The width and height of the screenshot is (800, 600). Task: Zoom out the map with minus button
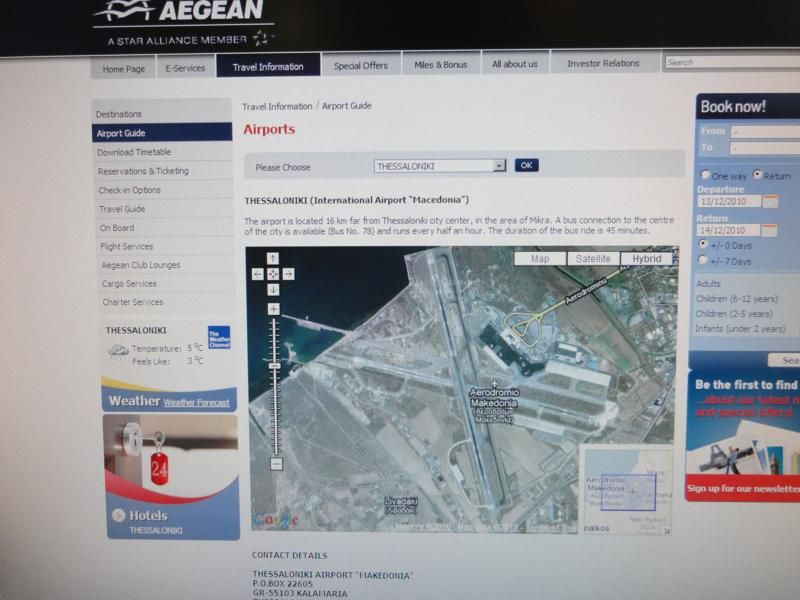[x=276, y=464]
